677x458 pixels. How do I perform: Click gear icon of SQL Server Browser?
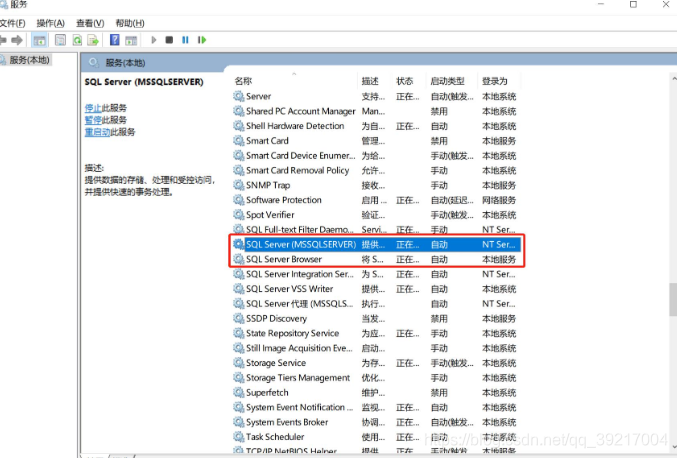pyautogui.click(x=238, y=259)
